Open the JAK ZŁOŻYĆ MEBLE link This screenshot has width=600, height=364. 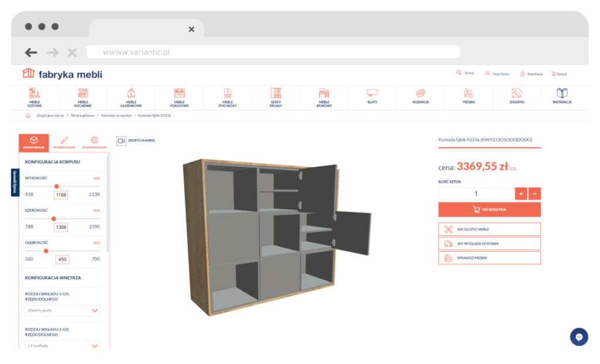tap(489, 229)
